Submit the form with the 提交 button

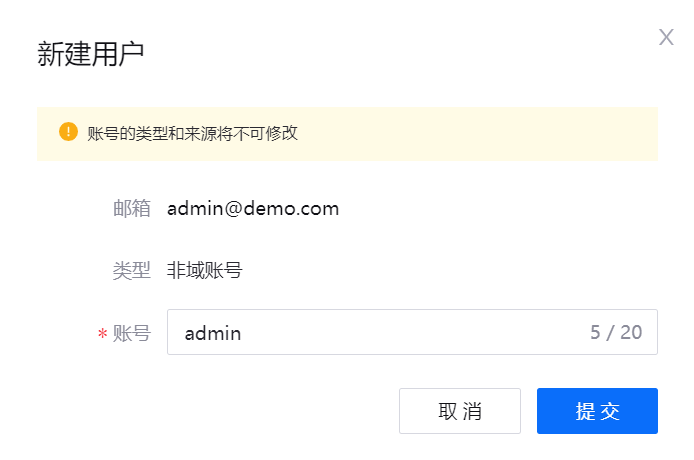(597, 411)
